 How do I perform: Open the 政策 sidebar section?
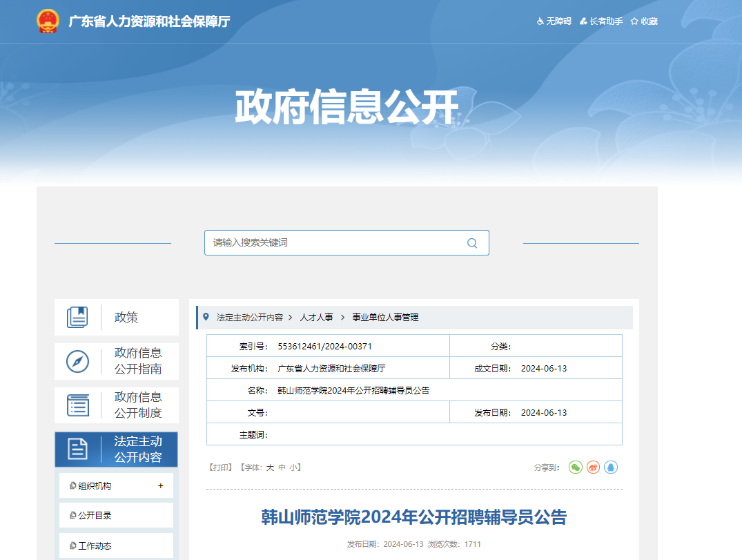[x=117, y=317]
